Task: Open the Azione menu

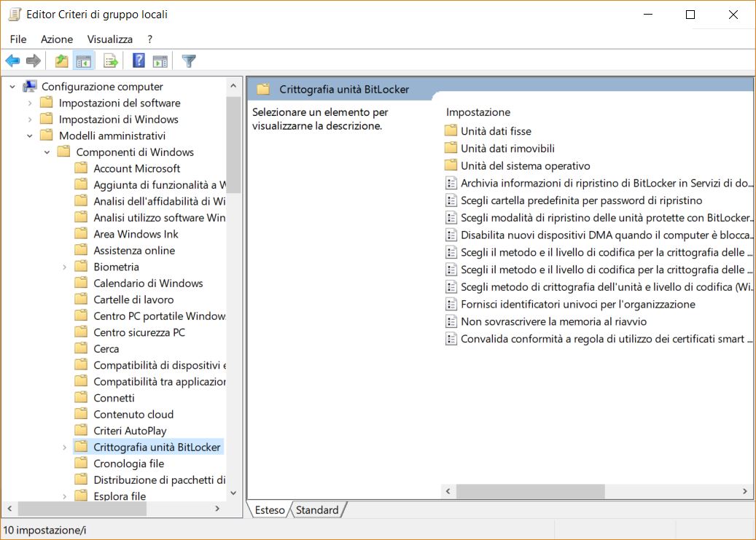Action: [57, 39]
